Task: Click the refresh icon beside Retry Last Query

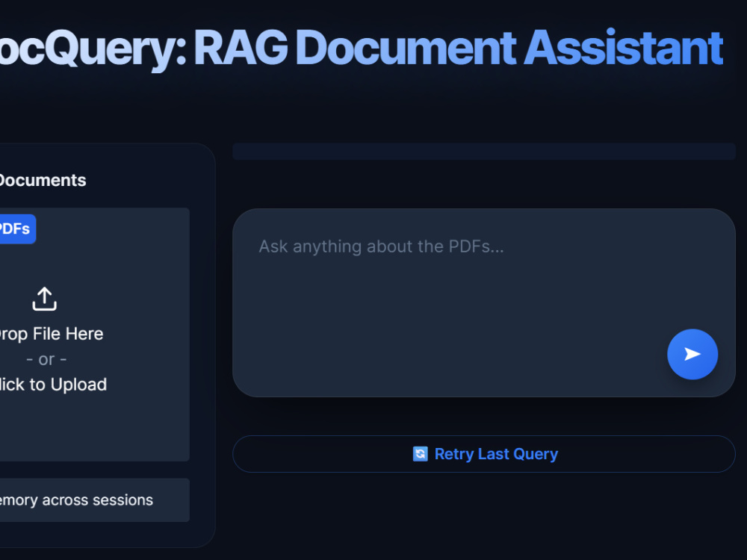Action: (x=420, y=454)
